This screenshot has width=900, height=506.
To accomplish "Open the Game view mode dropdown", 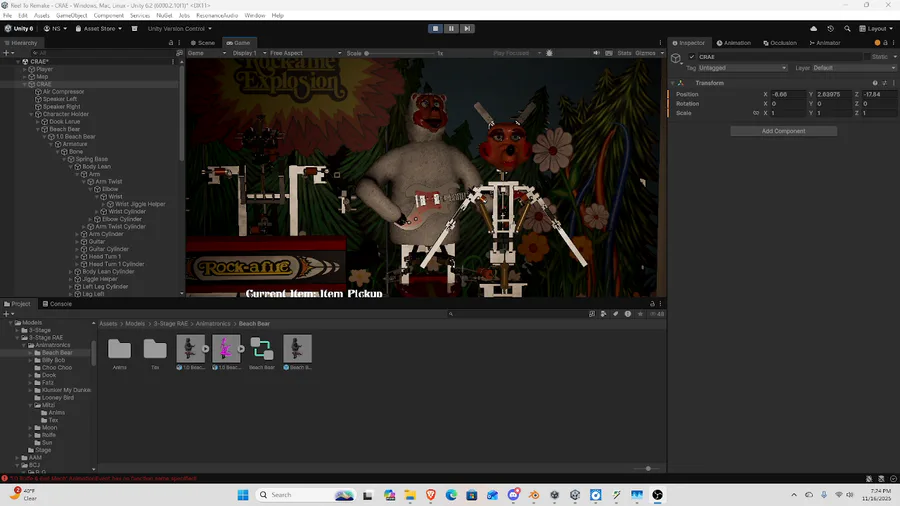I will [x=207, y=53].
